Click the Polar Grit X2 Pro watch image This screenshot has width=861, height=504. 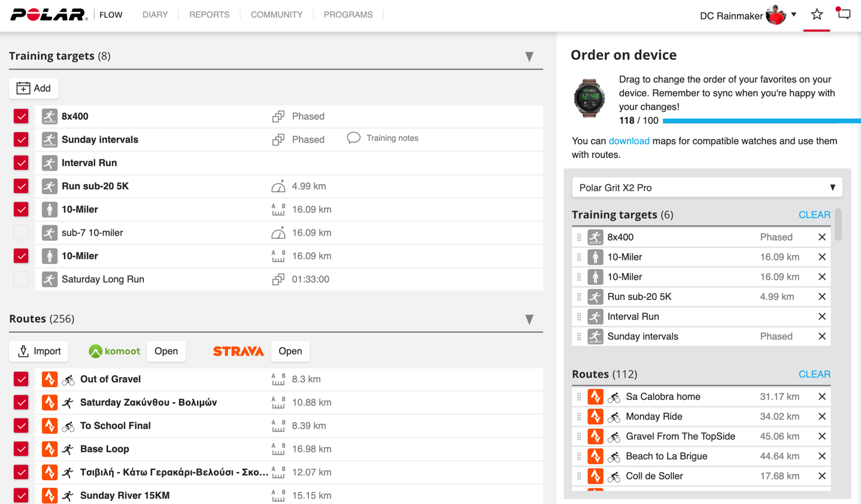[589, 98]
